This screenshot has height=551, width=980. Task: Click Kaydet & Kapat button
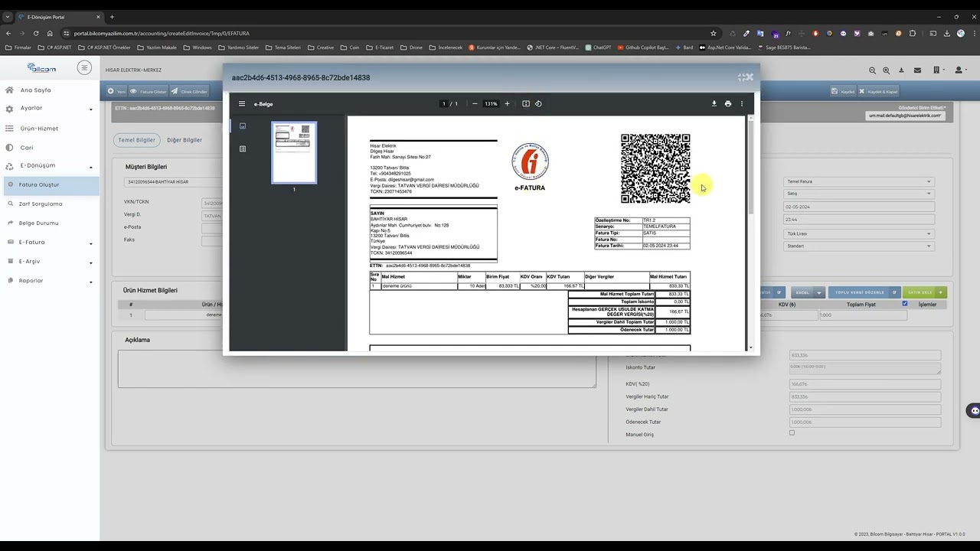point(878,91)
